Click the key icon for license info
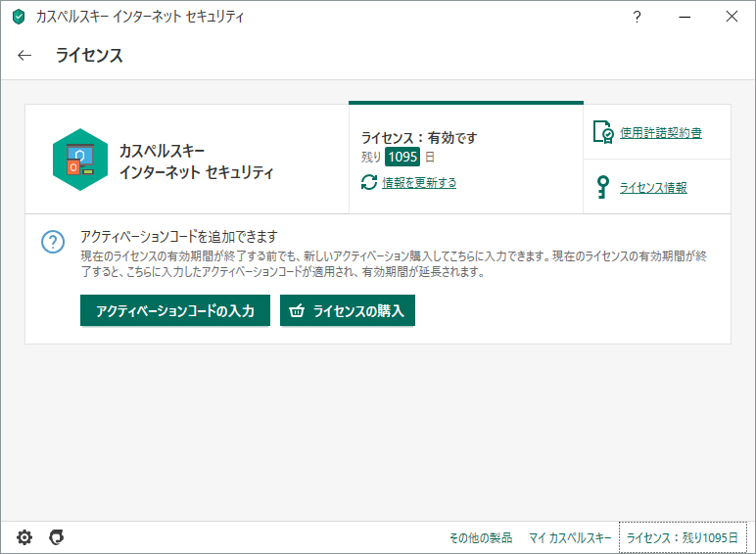This screenshot has height=554, width=756. [x=603, y=187]
